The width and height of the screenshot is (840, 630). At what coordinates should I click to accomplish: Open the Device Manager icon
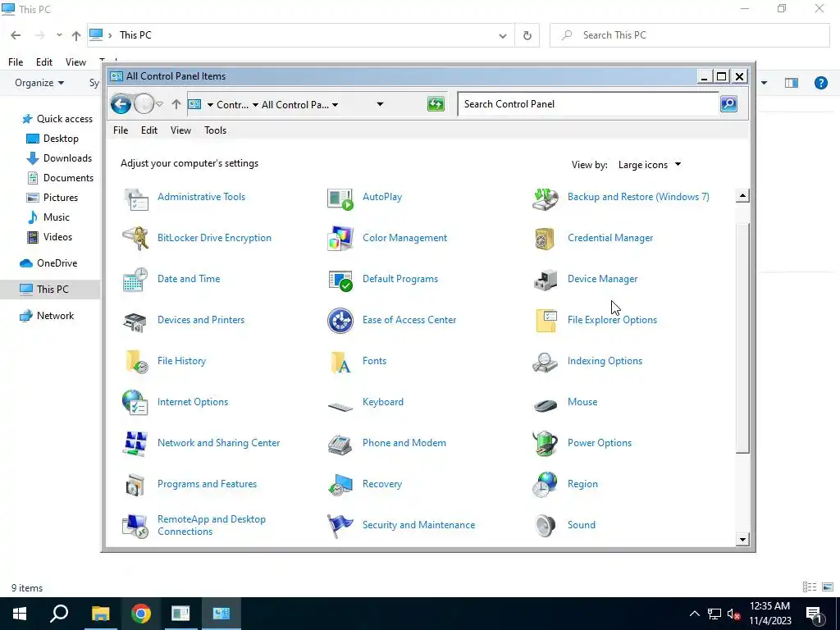click(x=546, y=279)
